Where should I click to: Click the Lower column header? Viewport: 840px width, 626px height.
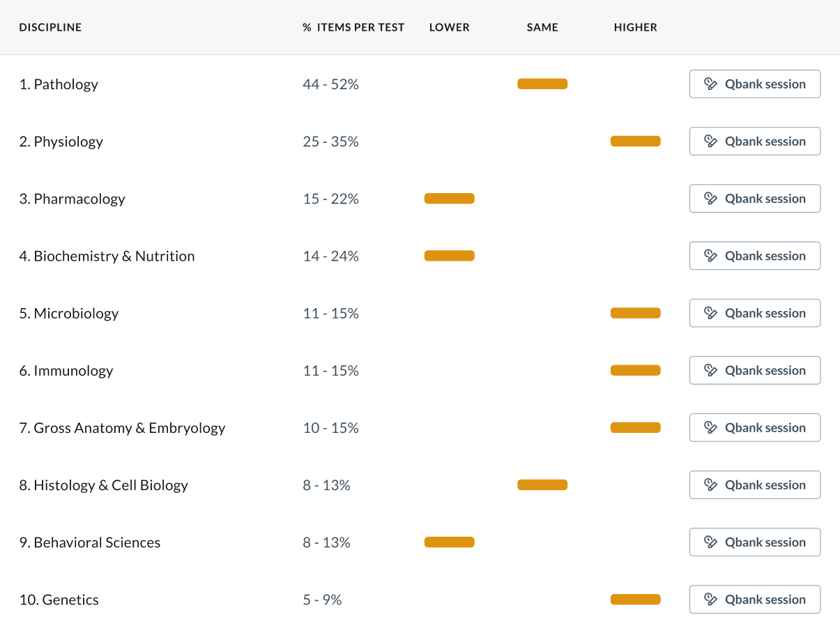click(450, 28)
